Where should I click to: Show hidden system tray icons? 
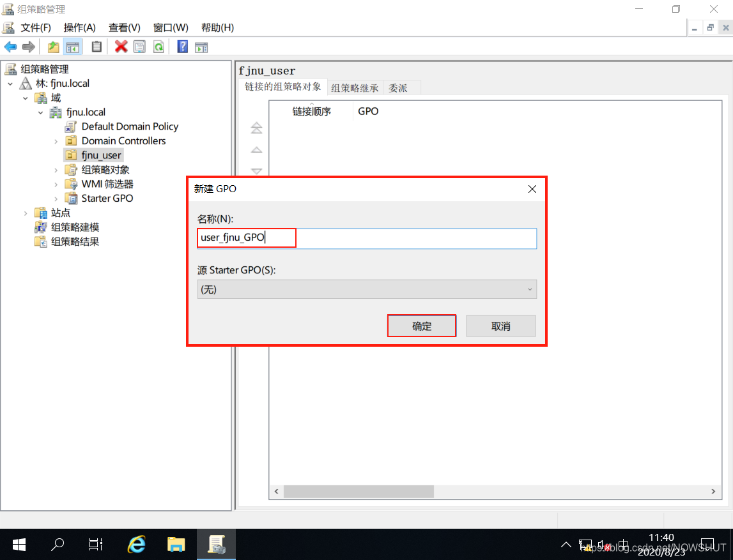point(566,545)
